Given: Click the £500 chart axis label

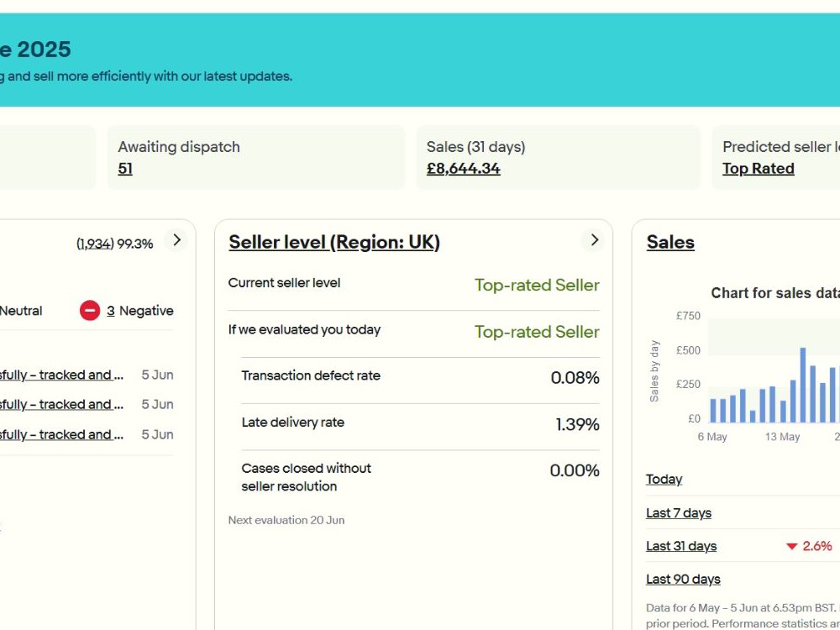Looking at the screenshot, I should pyautogui.click(x=688, y=350).
